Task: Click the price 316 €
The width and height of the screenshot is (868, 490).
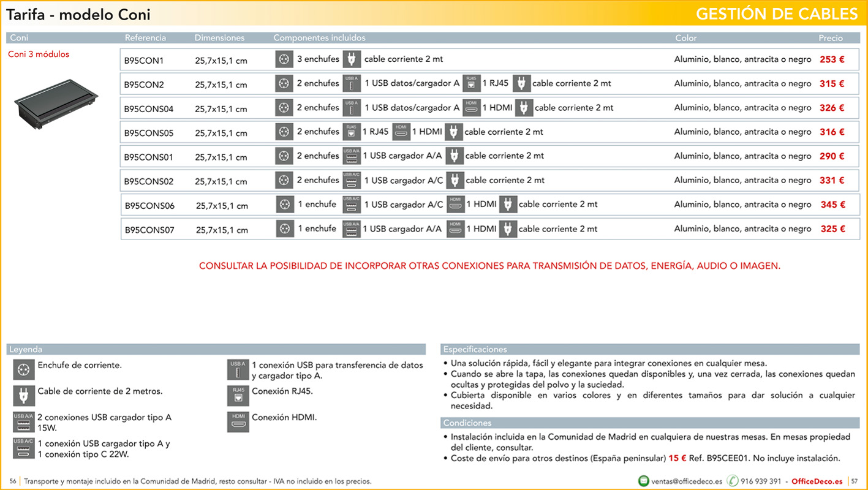Action: click(832, 132)
